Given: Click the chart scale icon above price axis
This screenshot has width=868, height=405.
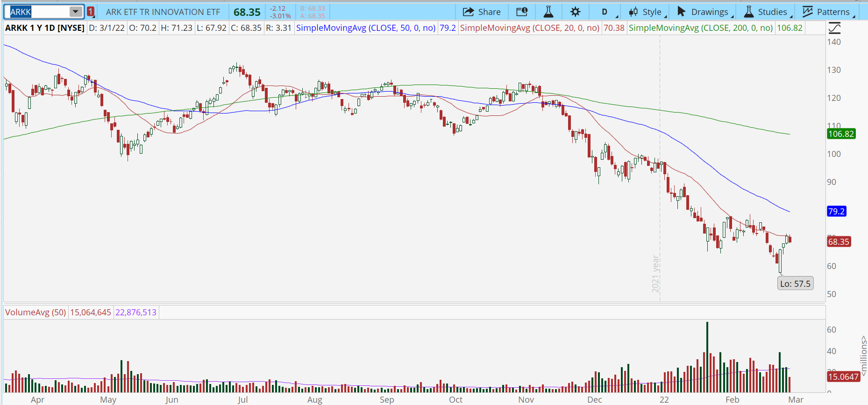Looking at the screenshot, I should coord(834,28).
